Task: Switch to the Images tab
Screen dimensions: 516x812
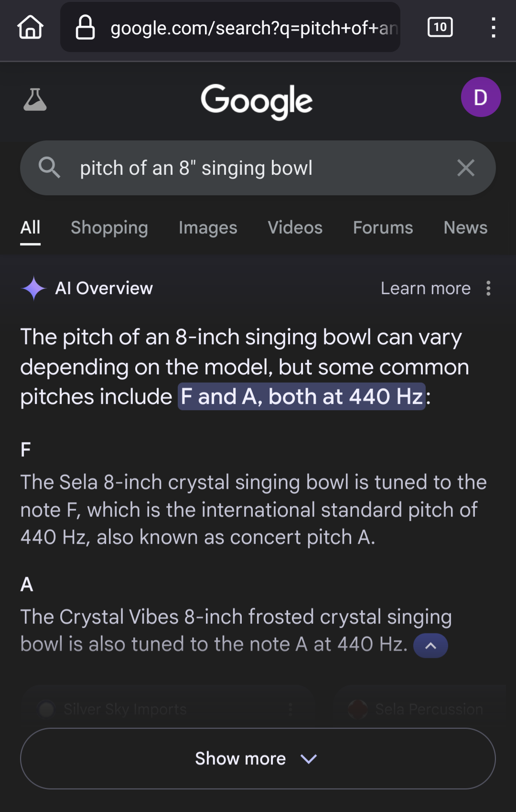Action: [208, 228]
